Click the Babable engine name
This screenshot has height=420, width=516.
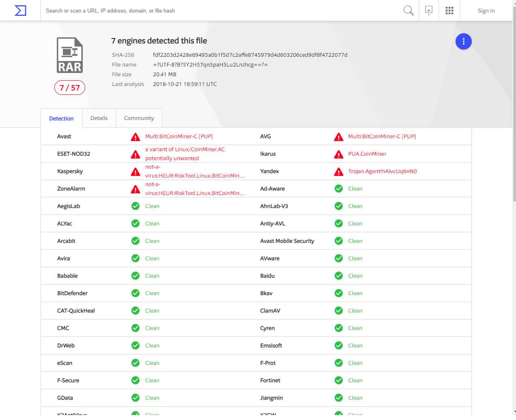pyautogui.click(x=67, y=276)
